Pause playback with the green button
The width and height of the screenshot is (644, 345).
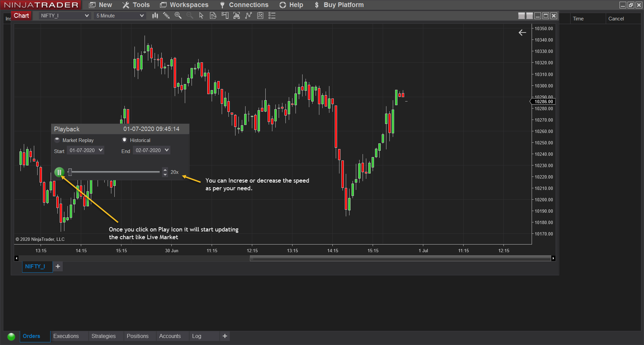click(x=59, y=172)
